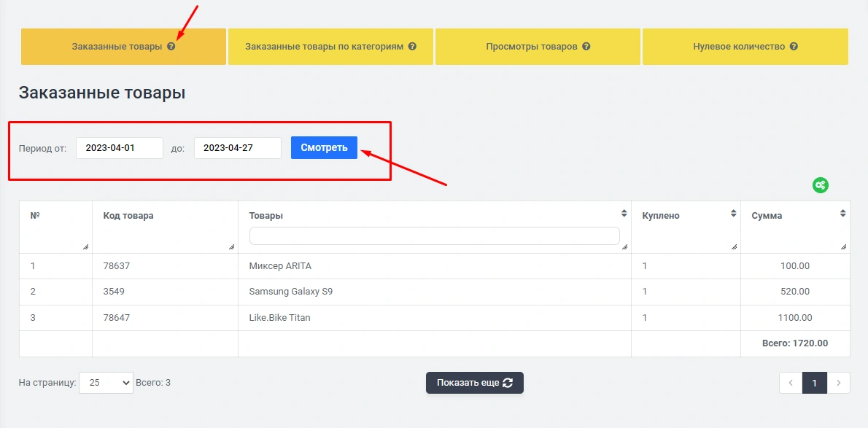Click the Показать еще button
This screenshot has height=428, width=868.
(x=474, y=383)
